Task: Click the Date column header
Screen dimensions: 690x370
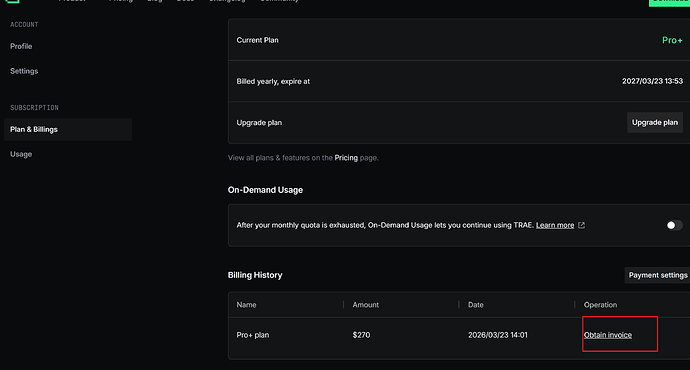Action: tap(476, 304)
